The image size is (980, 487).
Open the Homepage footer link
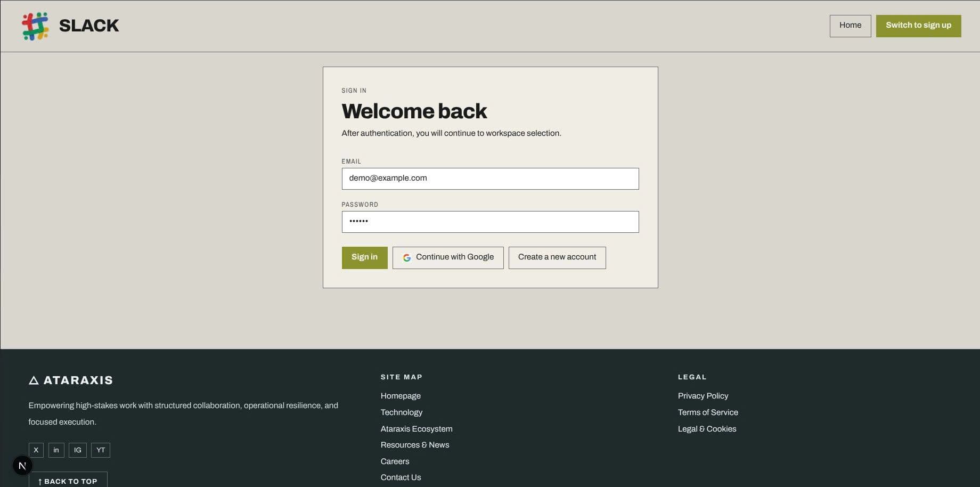401,396
